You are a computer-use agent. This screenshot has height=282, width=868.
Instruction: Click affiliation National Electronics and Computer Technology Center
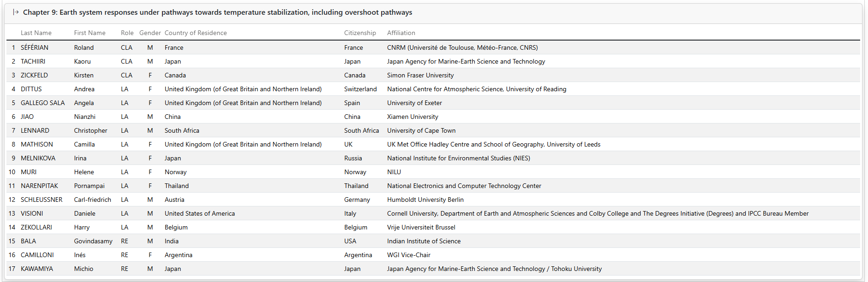pyautogui.click(x=464, y=186)
